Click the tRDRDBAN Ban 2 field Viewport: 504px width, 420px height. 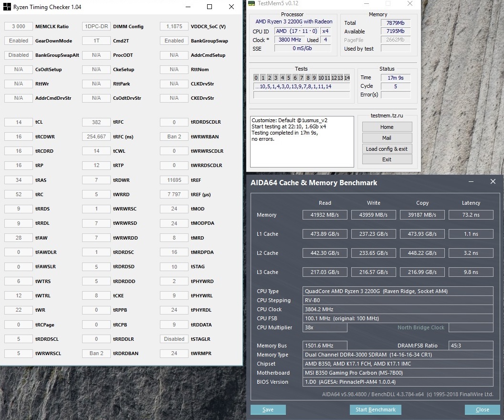point(96,353)
